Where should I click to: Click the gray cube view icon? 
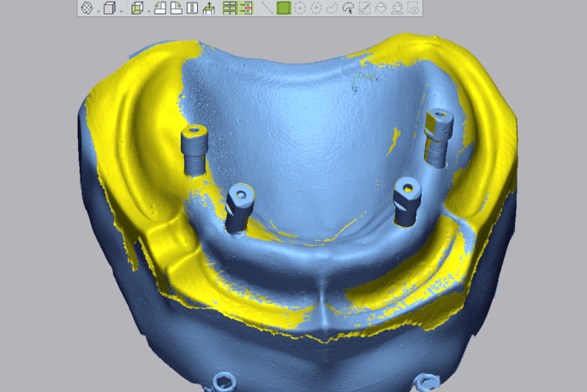(x=110, y=8)
